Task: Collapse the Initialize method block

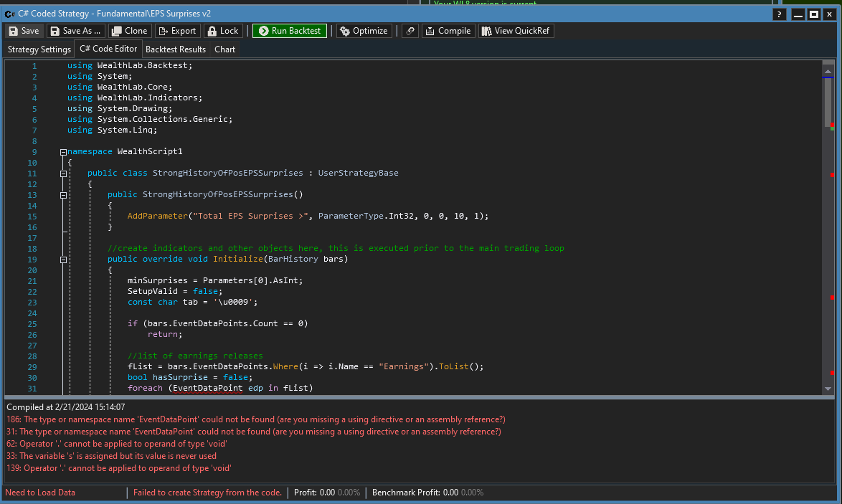Action: pyautogui.click(x=63, y=260)
